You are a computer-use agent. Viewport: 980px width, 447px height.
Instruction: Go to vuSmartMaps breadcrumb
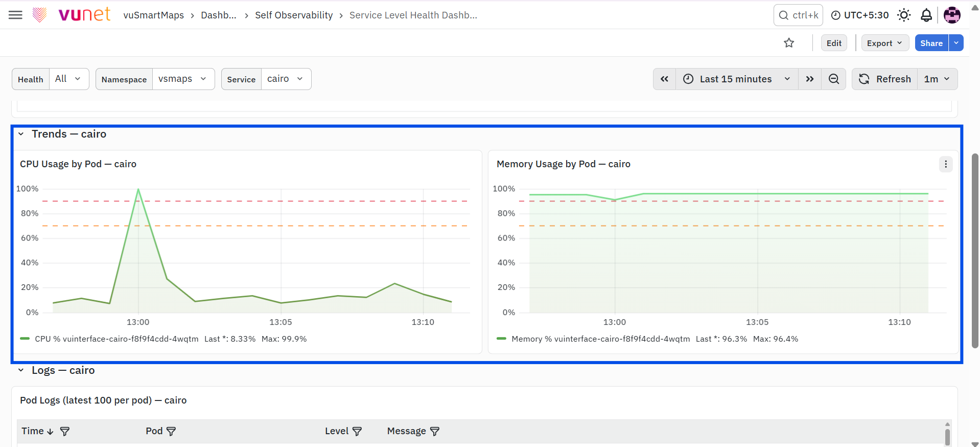click(x=153, y=15)
